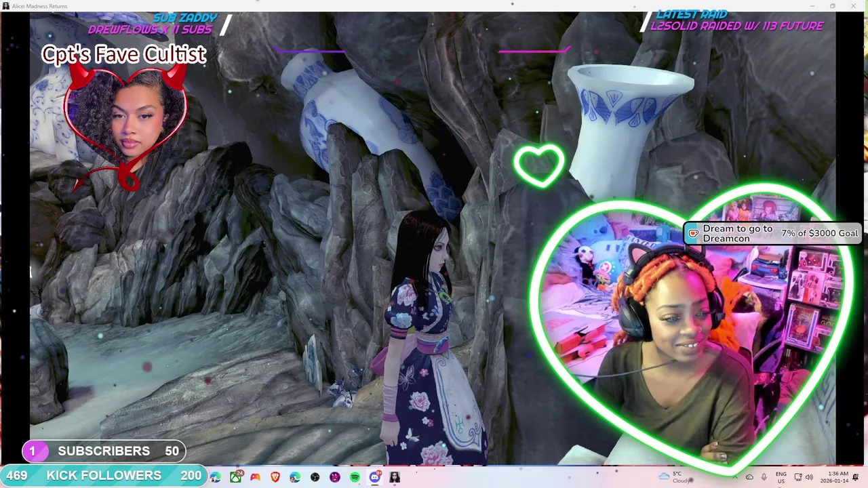Screen dimensions: 868x488
Task: Click 'L2SOLID RAIDED W/ 113 FUTURE' text
Action: coord(736,26)
